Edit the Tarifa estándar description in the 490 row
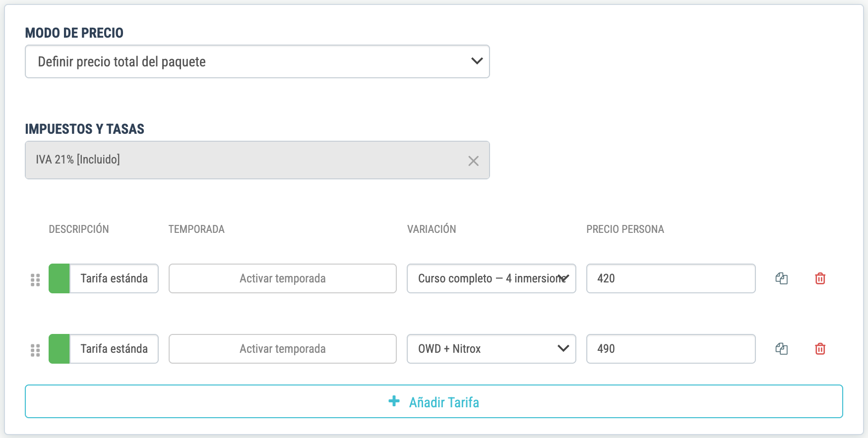868x438 pixels. pos(114,349)
